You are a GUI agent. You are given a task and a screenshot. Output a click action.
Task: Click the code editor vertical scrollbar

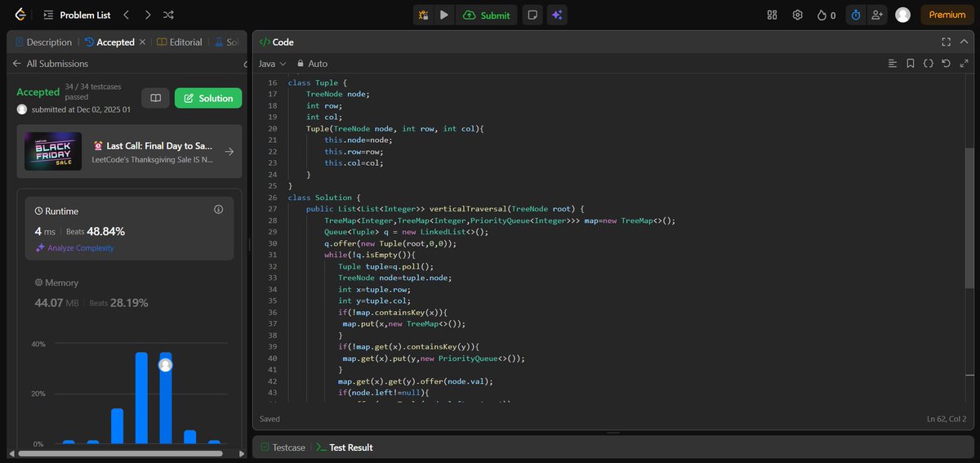pos(969,218)
